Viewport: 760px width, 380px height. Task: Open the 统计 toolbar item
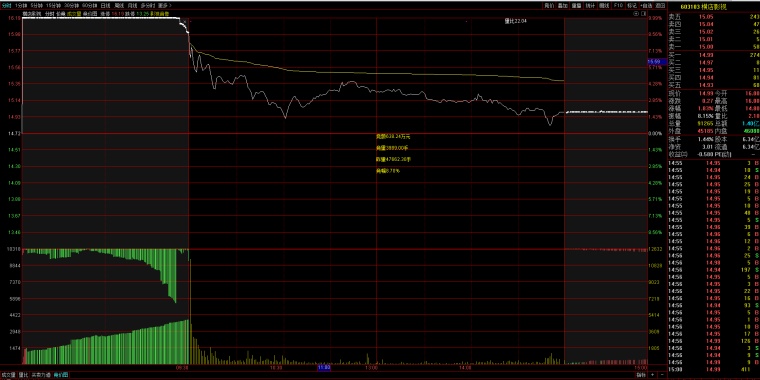590,5
